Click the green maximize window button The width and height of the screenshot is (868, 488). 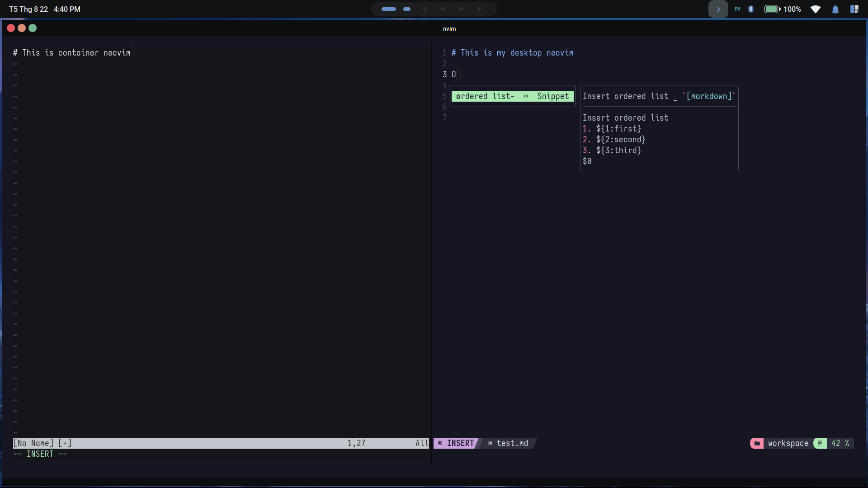click(x=33, y=28)
